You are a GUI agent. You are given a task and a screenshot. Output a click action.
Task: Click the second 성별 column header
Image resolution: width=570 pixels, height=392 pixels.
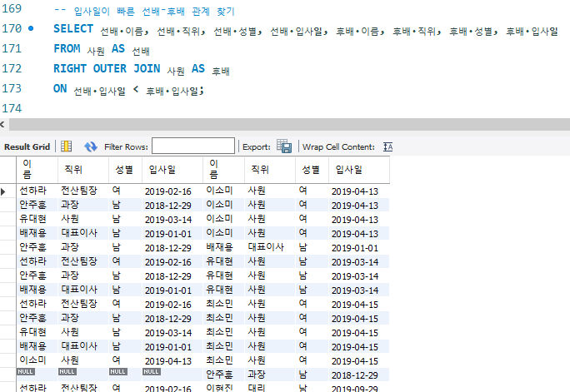[311, 170]
